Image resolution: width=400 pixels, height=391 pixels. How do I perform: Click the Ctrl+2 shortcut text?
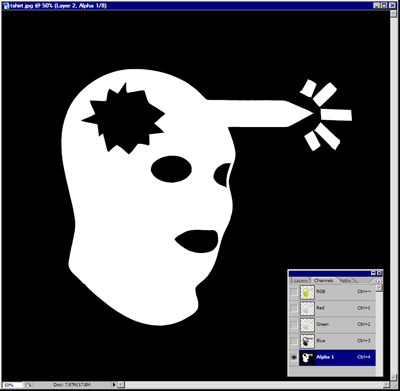(x=364, y=324)
